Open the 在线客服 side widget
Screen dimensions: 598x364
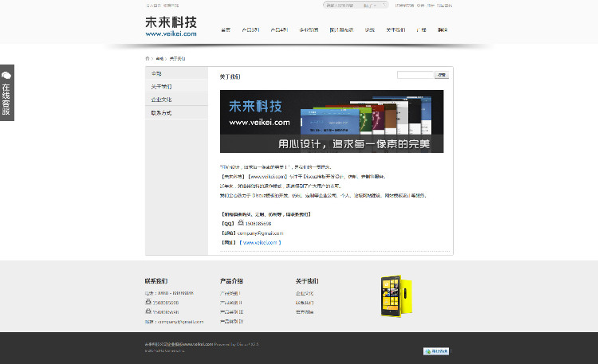click(7, 92)
